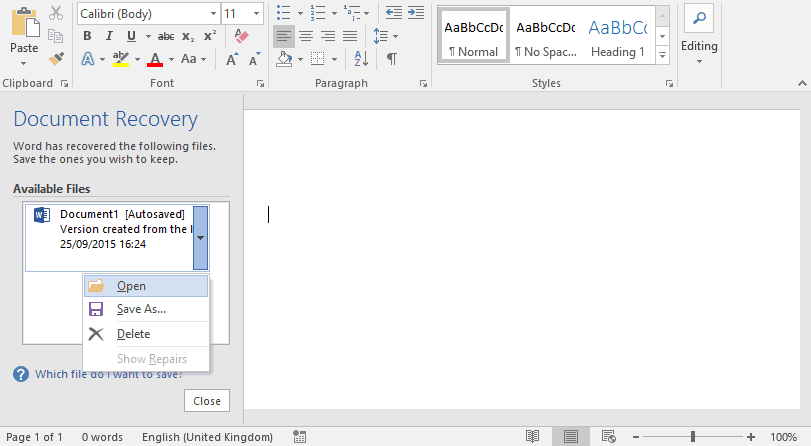
Task: Click the zoom slider handle
Action: tap(693, 437)
